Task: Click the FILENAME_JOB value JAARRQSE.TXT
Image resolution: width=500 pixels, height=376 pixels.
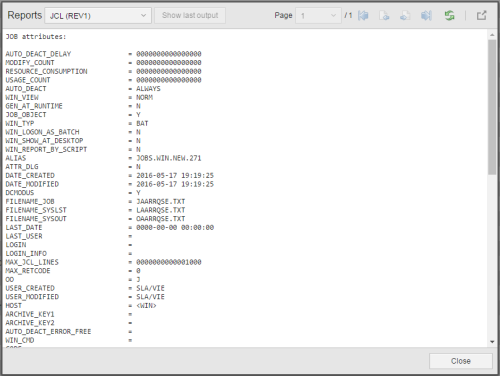Action: (161, 201)
